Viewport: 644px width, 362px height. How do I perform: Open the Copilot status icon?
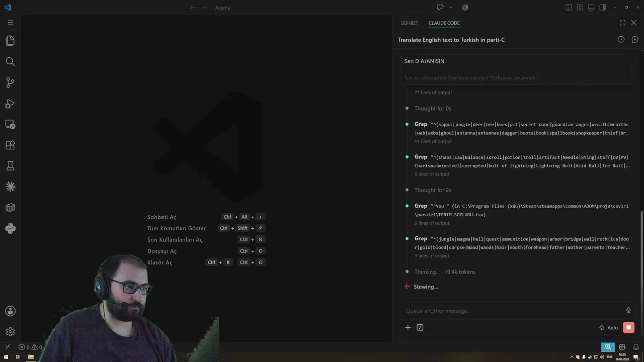(622, 347)
